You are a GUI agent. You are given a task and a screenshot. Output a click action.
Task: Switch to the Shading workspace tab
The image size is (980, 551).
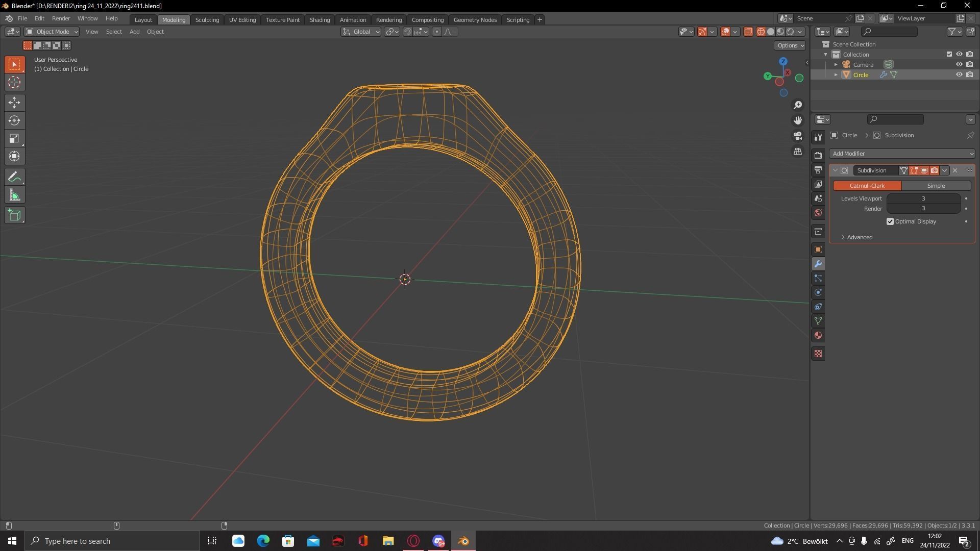pos(320,19)
